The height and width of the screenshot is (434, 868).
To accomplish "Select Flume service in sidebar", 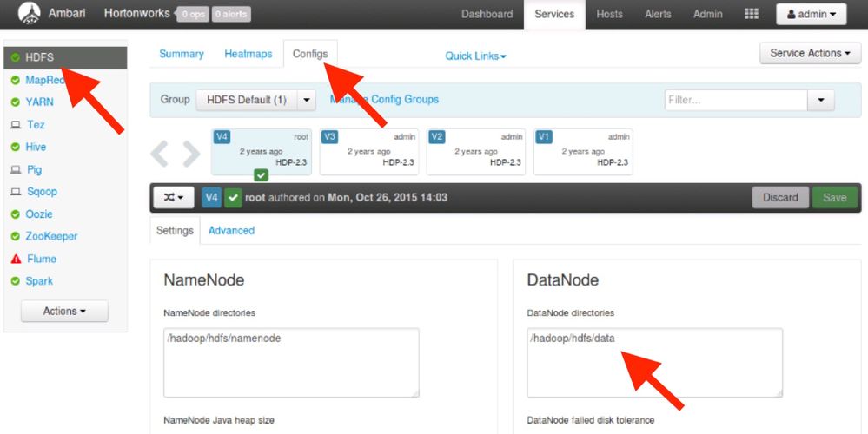I will pos(42,259).
